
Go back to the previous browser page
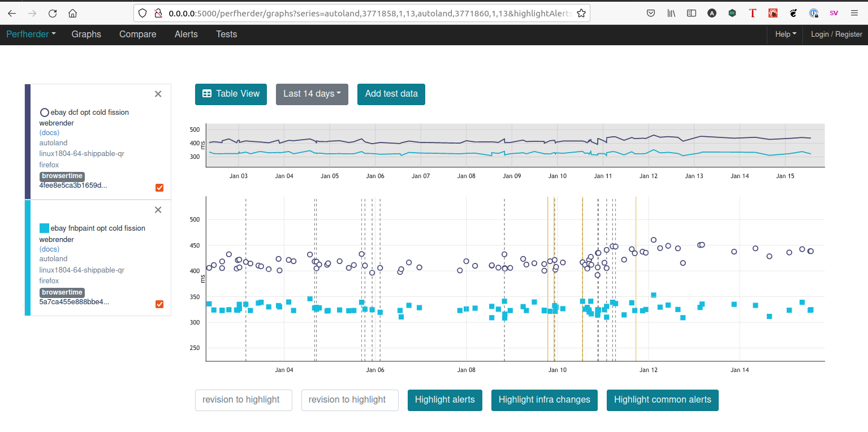12,14
